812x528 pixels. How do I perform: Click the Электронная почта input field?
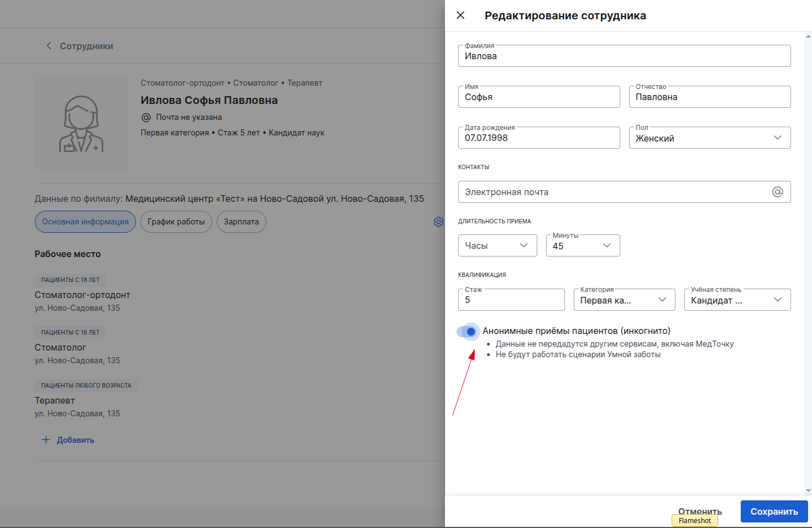tap(624, 192)
